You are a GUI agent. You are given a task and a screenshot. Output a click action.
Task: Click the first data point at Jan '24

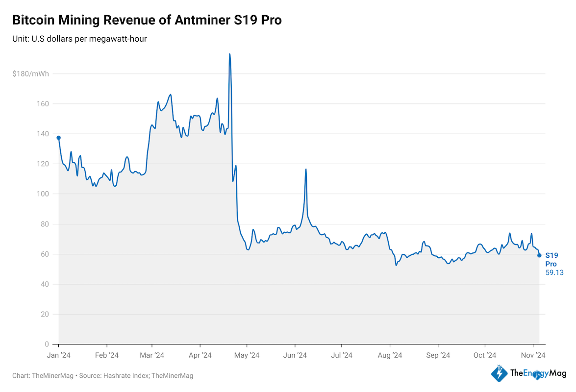[58, 137]
